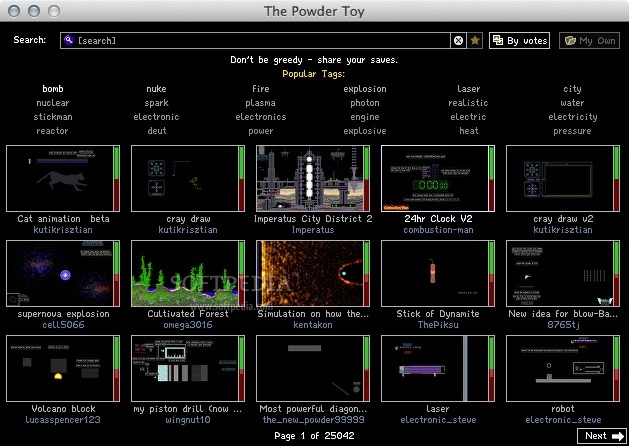629x446 pixels.
Task: Pick the deut tag
Action: pyautogui.click(x=157, y=131)
